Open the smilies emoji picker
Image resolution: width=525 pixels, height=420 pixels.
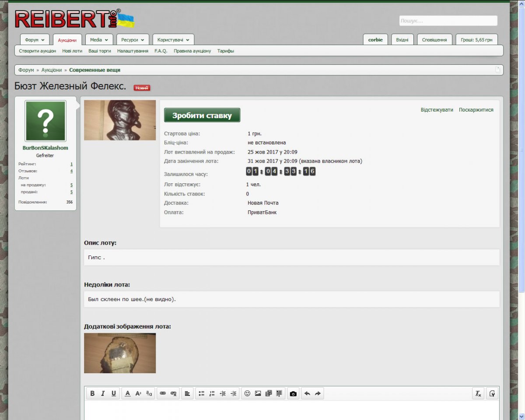click(x=247, y=394)
